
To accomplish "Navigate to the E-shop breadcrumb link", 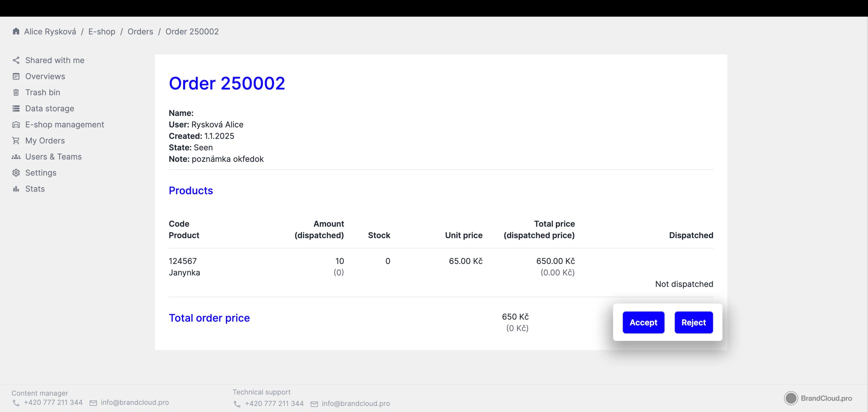I will pos(101,32).
